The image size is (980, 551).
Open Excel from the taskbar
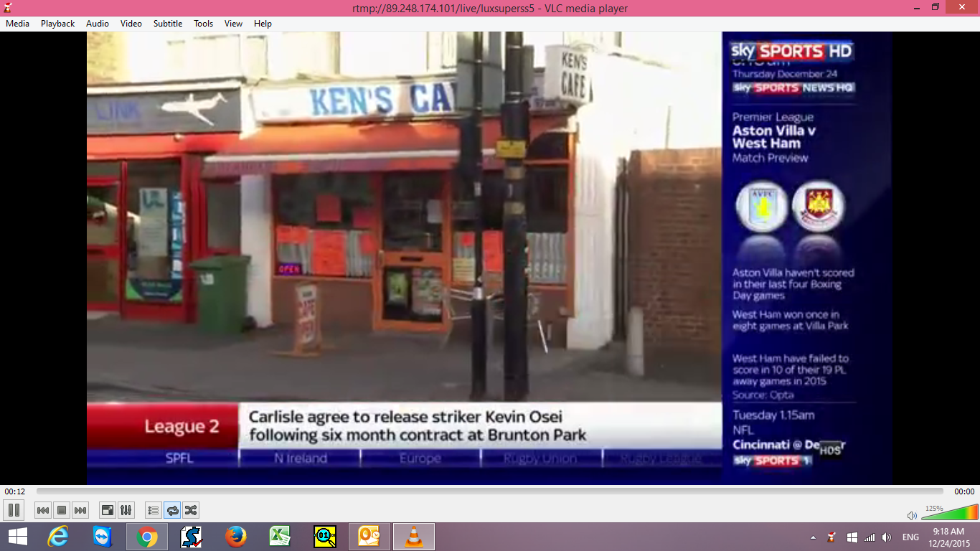[x=280, y=537]
